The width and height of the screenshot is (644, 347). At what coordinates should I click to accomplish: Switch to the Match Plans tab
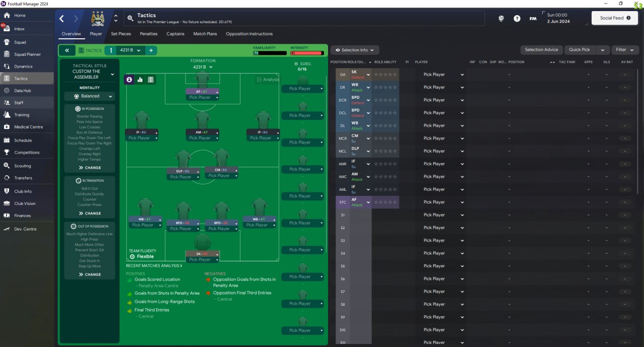(x=205, y=34)
